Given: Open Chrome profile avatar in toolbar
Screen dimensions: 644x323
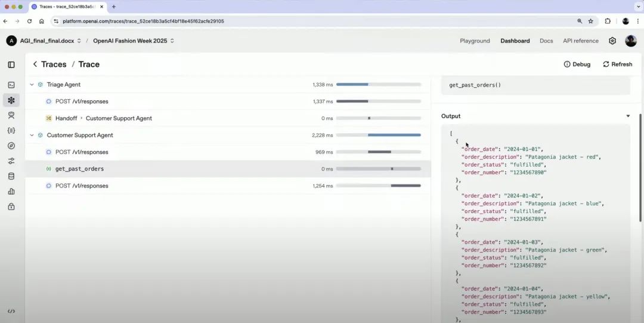Looking at the screenshot, I should coord(626,21).
